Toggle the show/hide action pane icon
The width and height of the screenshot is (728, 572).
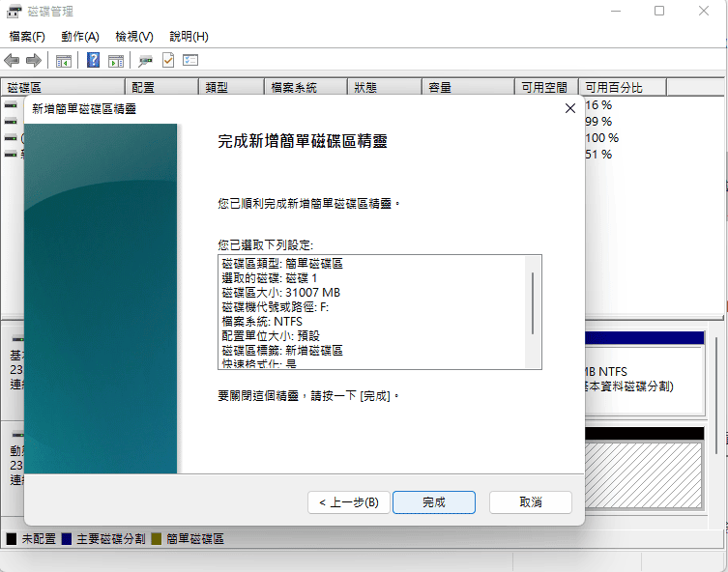click(116, 61)
